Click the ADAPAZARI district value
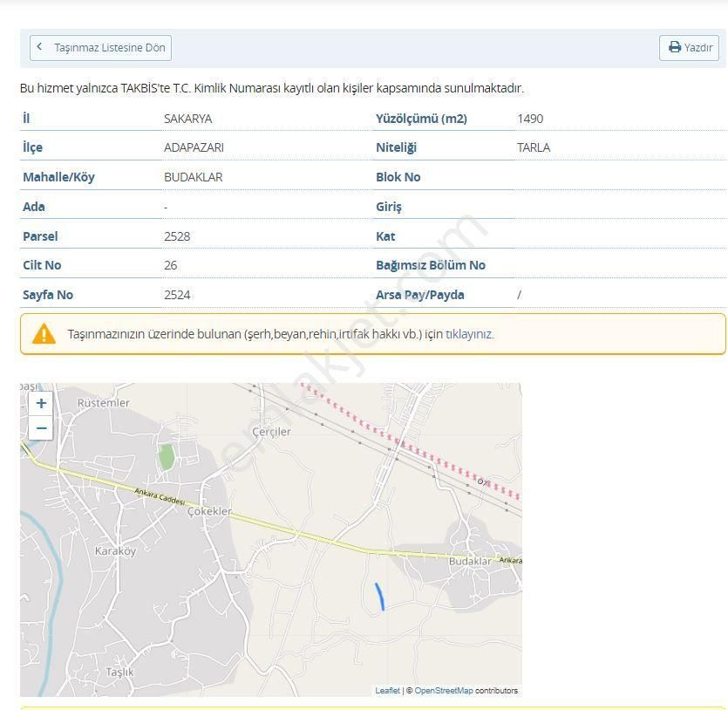 click(x=194, y=147)
